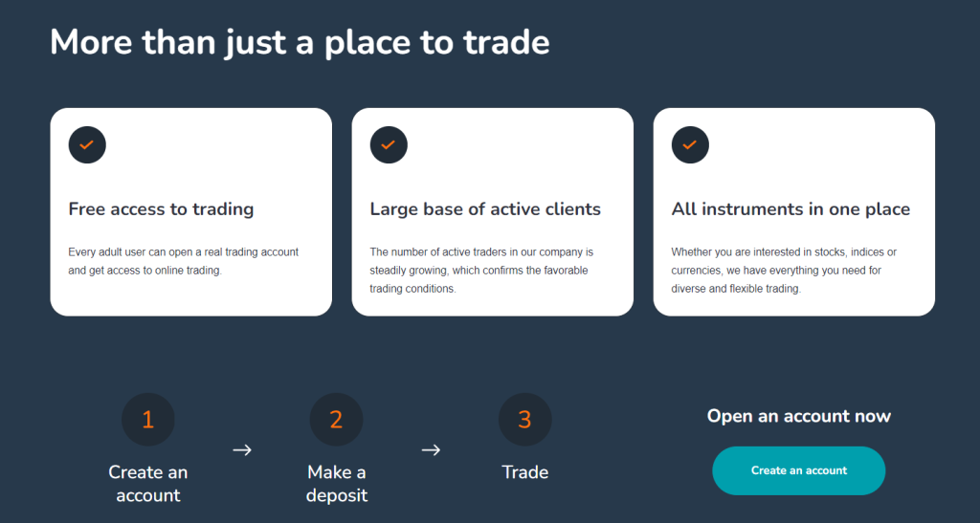The width and height of the screenshot is (980, 523).
Task: Click the Make a deposit step label
Action: pyautogui.click(x=337, y=484)
